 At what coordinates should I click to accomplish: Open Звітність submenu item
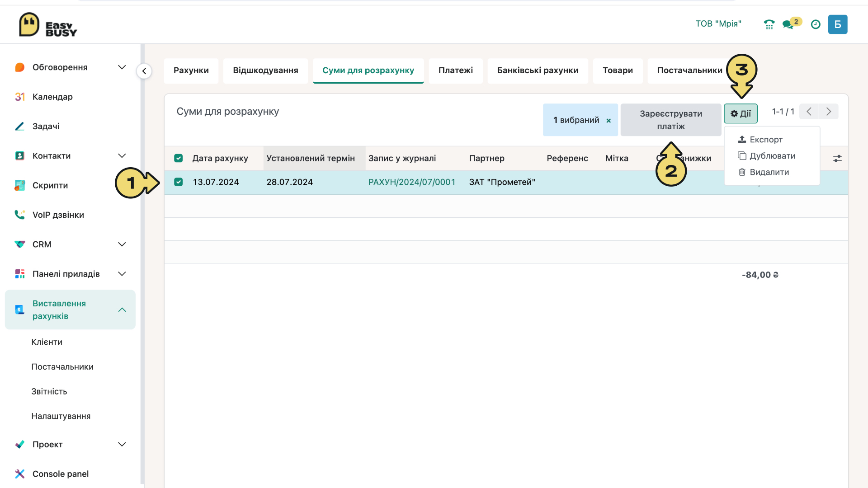[49, 392]
